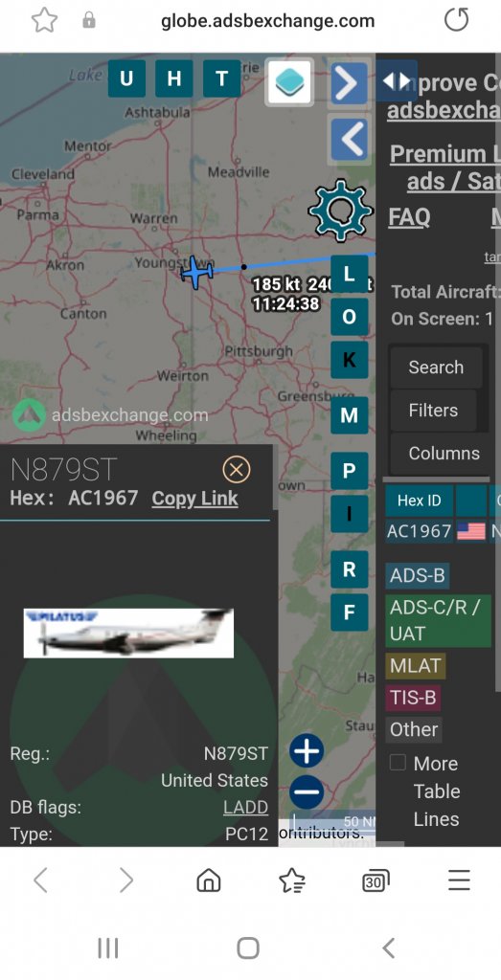The image size is (501, 980).
Task: Collapse sidebar with left chevron button
Action: coord(349,138)
